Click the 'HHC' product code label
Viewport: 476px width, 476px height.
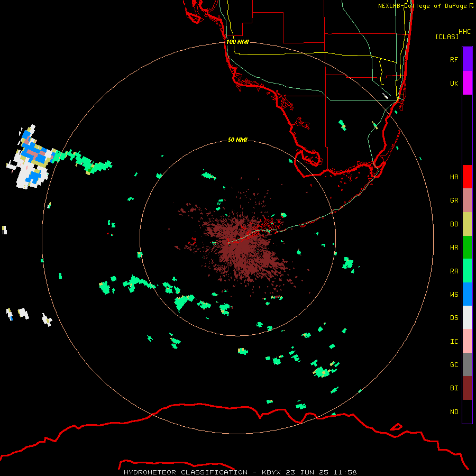[x=465, y=32]
